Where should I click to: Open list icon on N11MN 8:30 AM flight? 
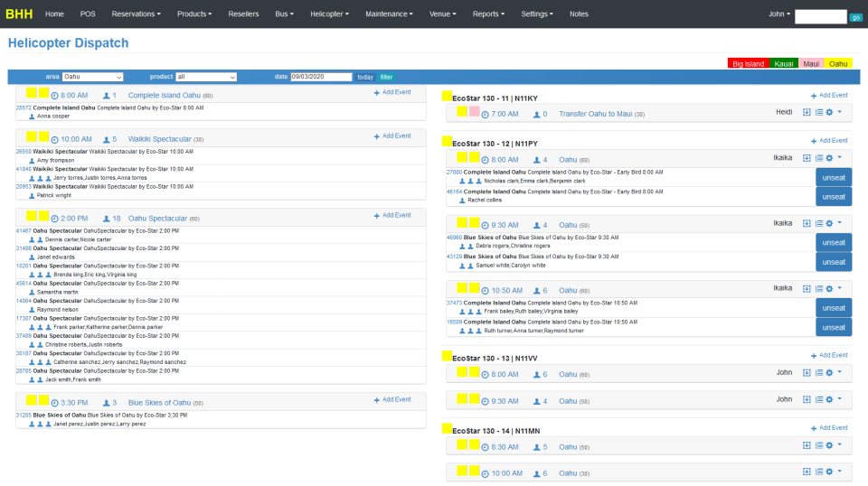819,445
